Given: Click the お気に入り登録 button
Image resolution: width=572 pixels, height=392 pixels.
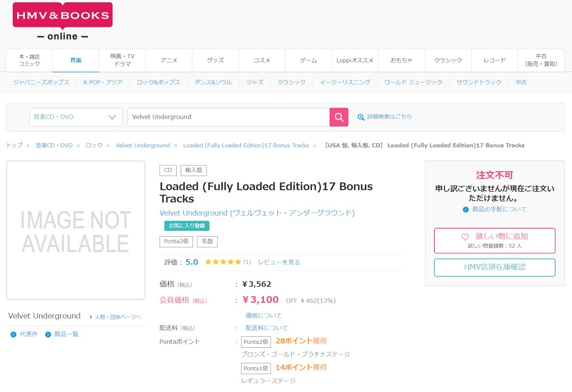Looking at the screenshot, I should point(187,226).
